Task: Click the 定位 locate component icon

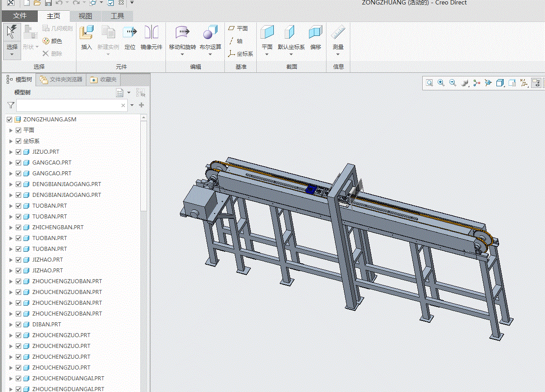Action: (x=130, y=33)
